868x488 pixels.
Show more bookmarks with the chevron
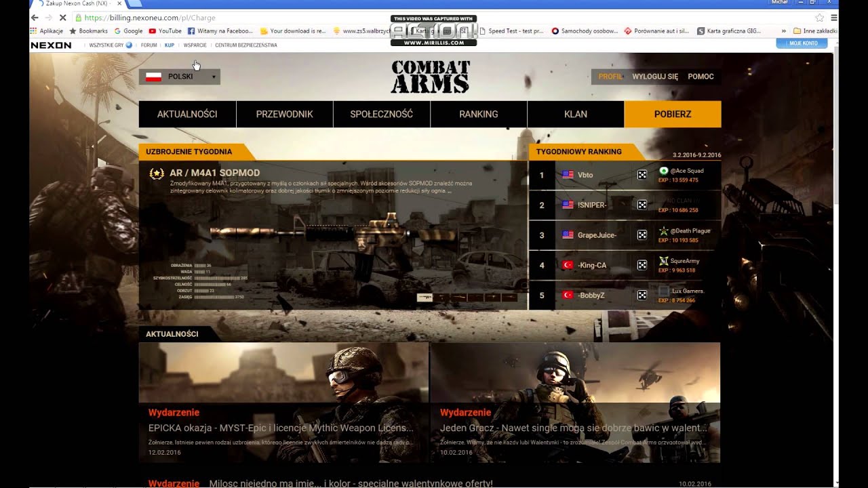coord(784,30)
